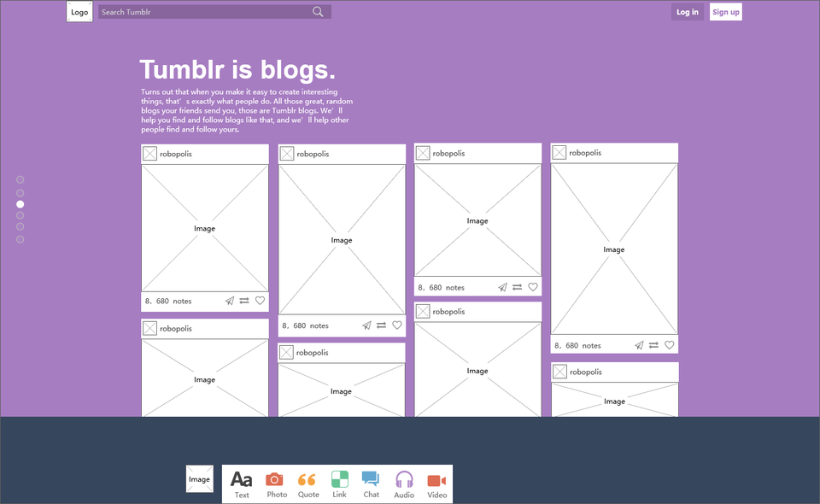Select the filled active page indicator dot
The height and width of the screenshot is (504, 820).
(x=20, y=204)
